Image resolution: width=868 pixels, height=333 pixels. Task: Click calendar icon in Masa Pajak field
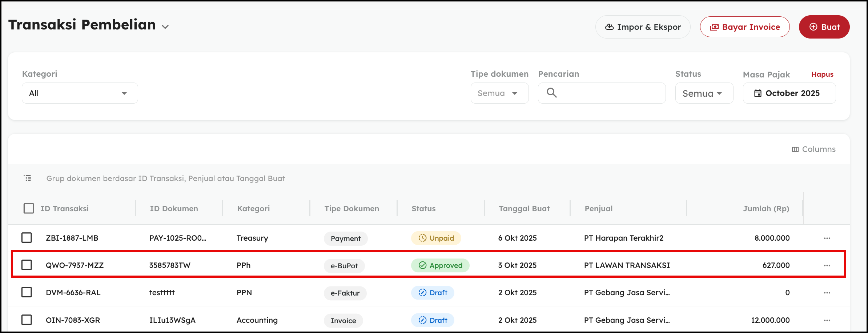[758, 93]
